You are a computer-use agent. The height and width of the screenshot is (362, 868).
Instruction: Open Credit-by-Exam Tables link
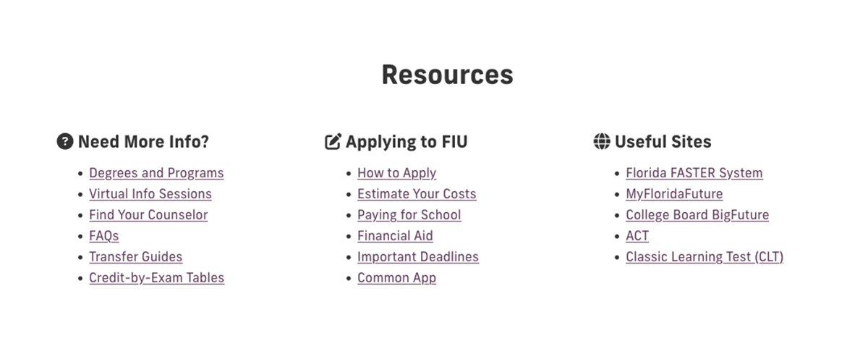point(156,278)
